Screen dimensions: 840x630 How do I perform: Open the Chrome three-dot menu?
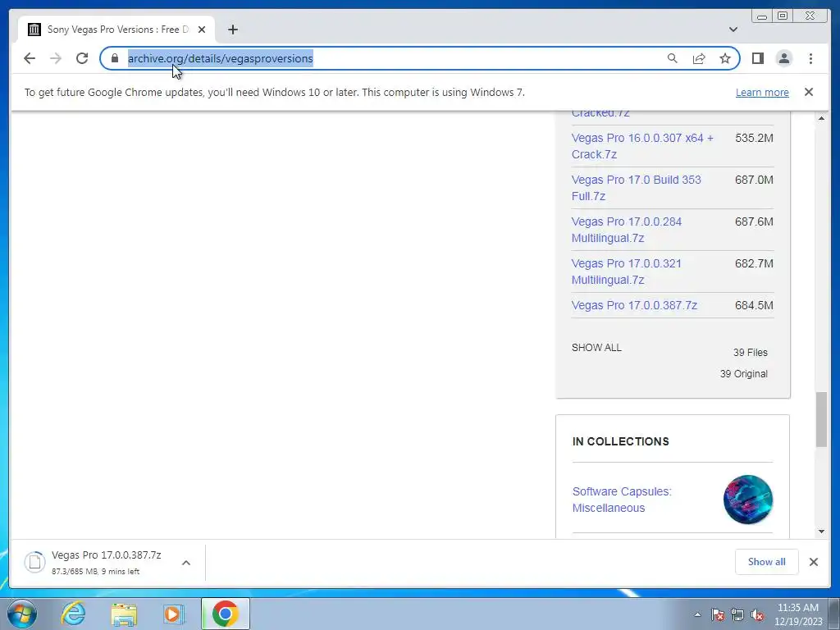pos(810,58)
